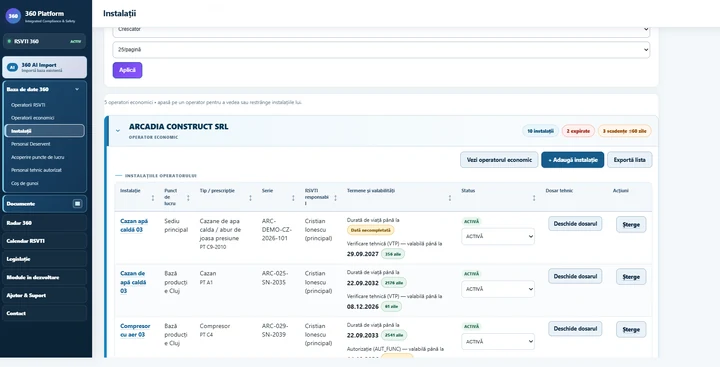720x367 pixels.
Task: Sort table by Serie column arrows
Action: [293, 198]
